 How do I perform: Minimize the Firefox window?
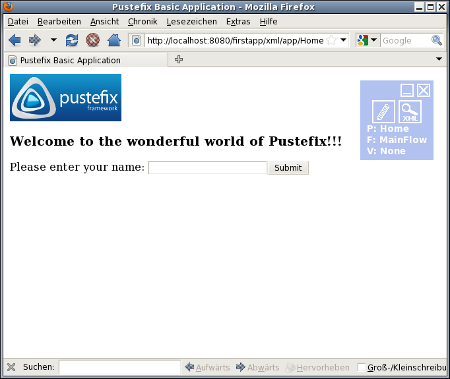coord(420,7)
